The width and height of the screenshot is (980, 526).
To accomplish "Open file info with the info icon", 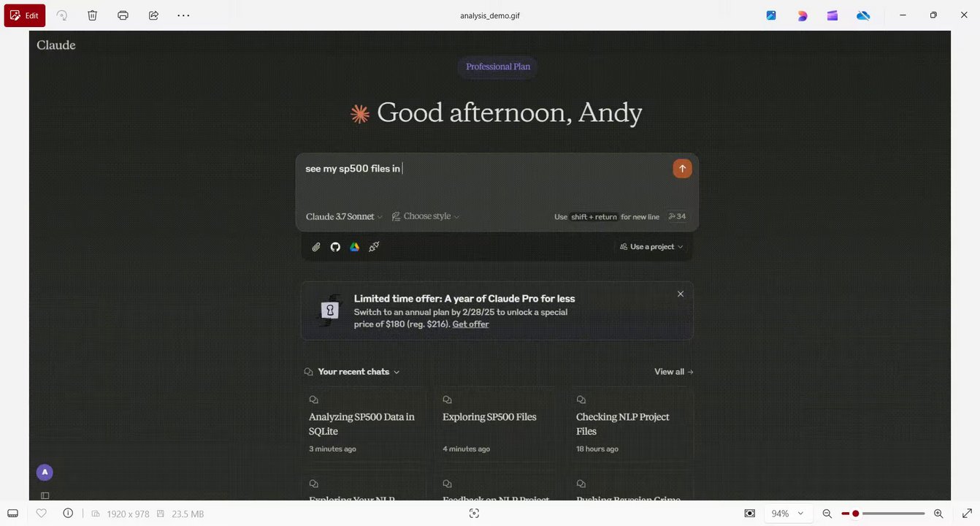I will (68, 514).
